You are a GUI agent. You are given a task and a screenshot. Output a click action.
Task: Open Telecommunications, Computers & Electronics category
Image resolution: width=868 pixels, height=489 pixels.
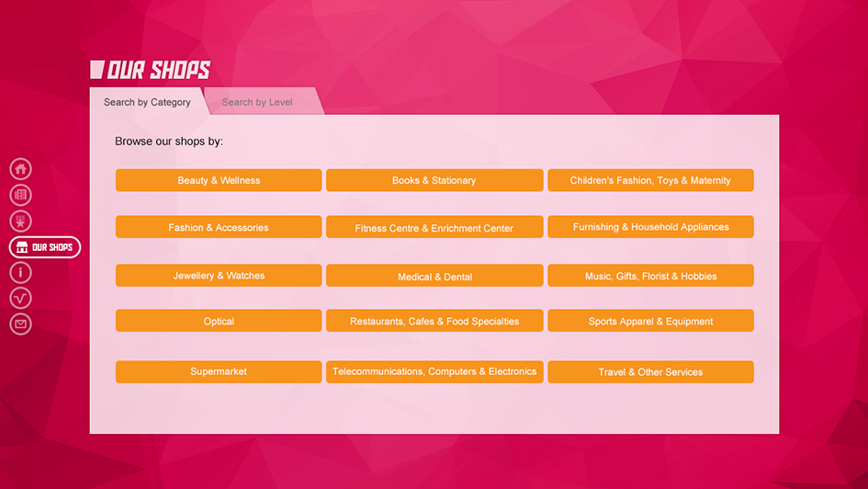coord(434,371)
